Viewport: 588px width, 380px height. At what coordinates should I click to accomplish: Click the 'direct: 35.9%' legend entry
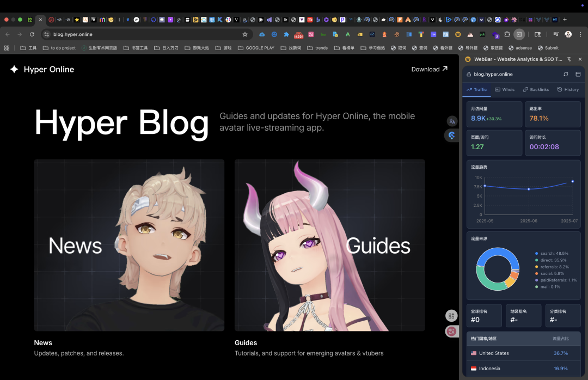[x=550, y=260]
